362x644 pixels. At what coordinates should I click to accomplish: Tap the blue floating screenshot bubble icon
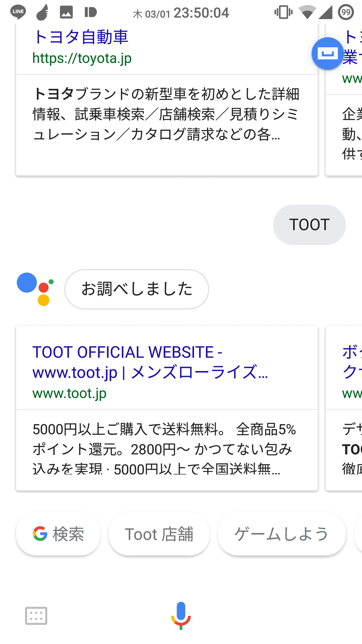(327, 53)
